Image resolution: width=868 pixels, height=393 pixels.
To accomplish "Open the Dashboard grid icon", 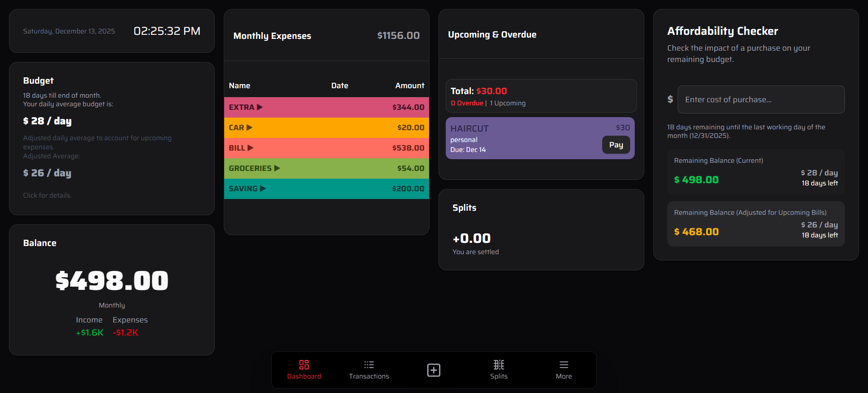I will (304, 365).
